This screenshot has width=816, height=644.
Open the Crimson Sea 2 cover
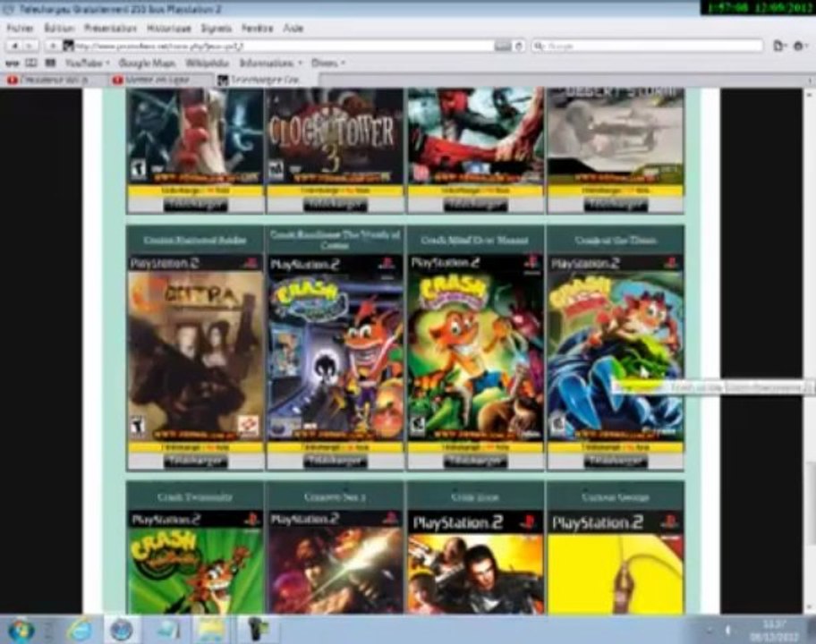[335, 562]
